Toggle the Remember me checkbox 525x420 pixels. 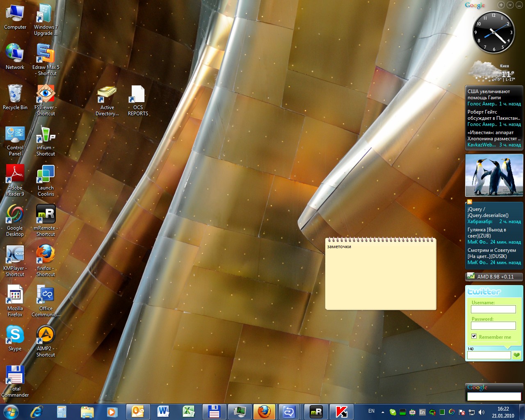coord(474,336)
